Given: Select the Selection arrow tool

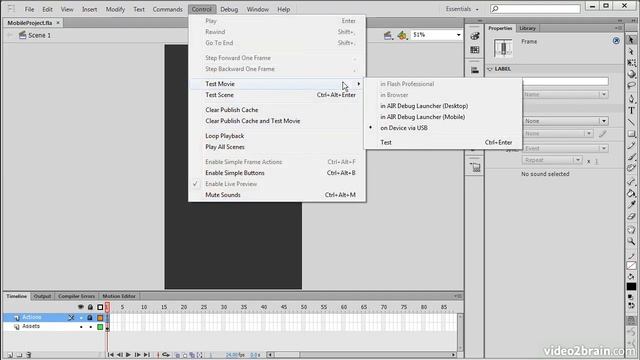Looking at the screenshot, I should click(x=631, y=40).
